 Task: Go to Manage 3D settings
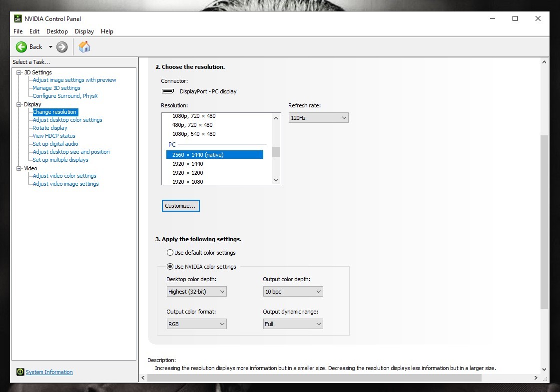(56, 88)
